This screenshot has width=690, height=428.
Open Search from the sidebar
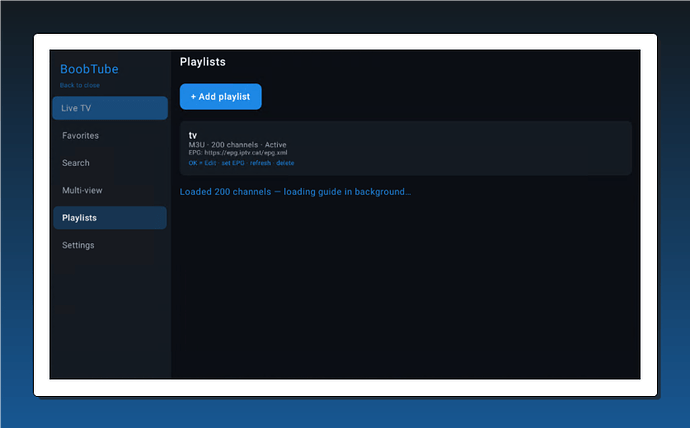pyautogui.click(x=110, y=163)
